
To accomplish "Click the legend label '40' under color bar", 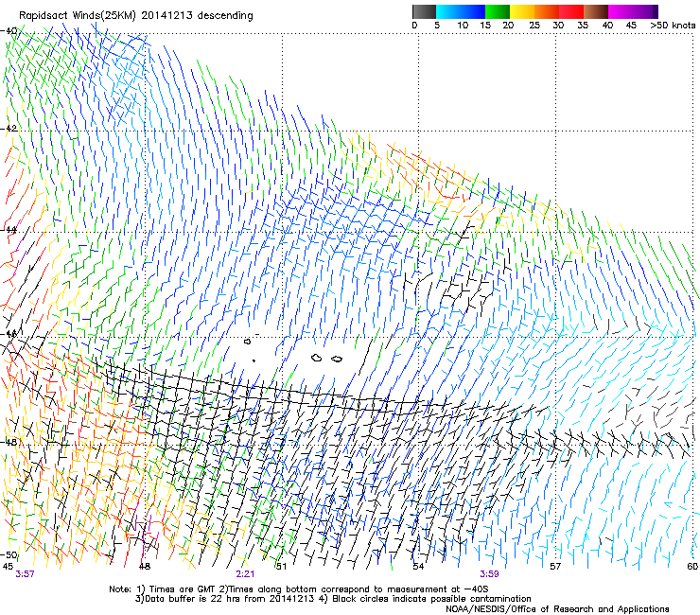I will (x=607, y=26).
